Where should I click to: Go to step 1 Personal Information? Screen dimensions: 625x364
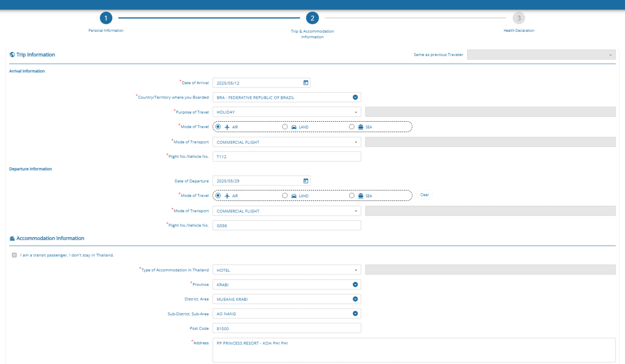(106, 18)
